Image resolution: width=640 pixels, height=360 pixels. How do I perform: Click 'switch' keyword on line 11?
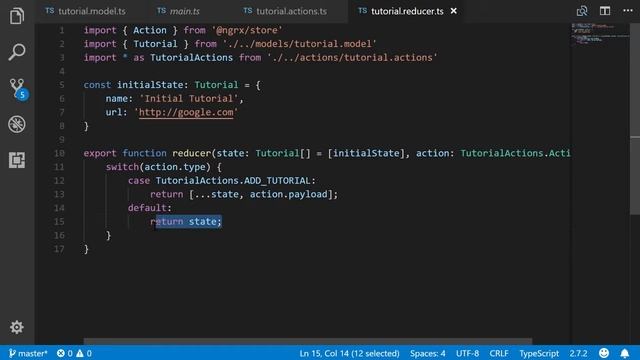[x=122, y=167]
